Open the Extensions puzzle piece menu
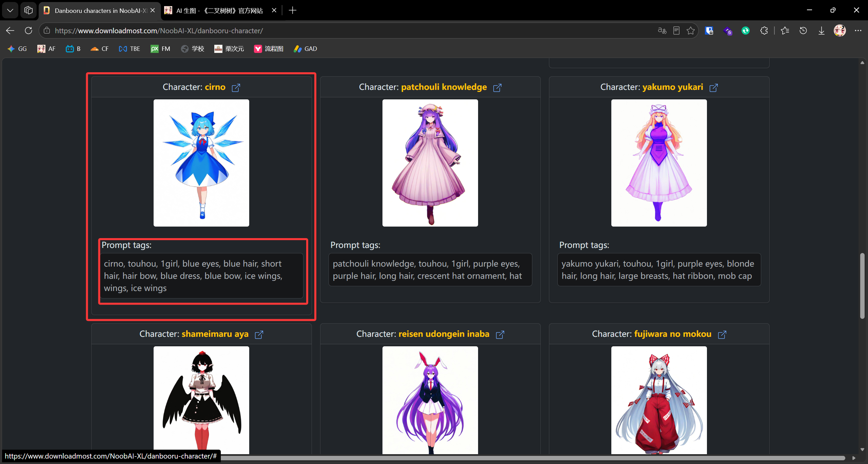The height and width of the screenshot is (464, 868). tap(764, 31)
